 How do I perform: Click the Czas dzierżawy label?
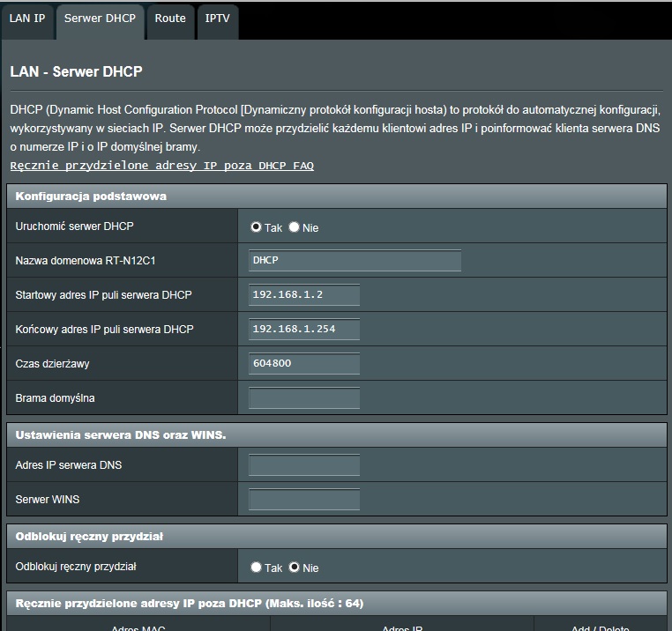52,364
